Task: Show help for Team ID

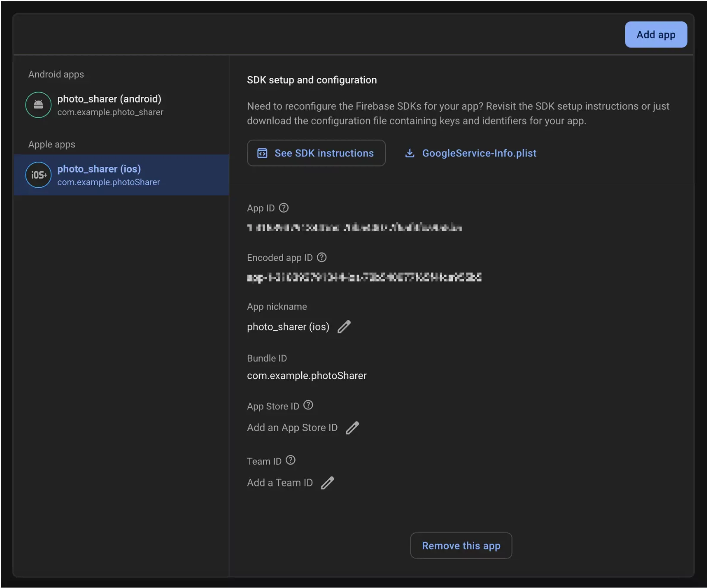Action: click(291, 460)
